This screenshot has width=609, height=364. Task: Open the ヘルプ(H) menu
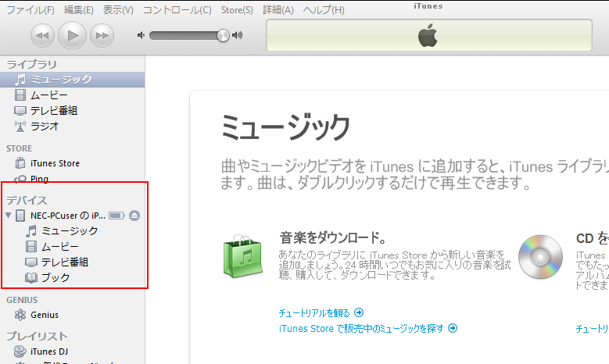click(324, 10)
